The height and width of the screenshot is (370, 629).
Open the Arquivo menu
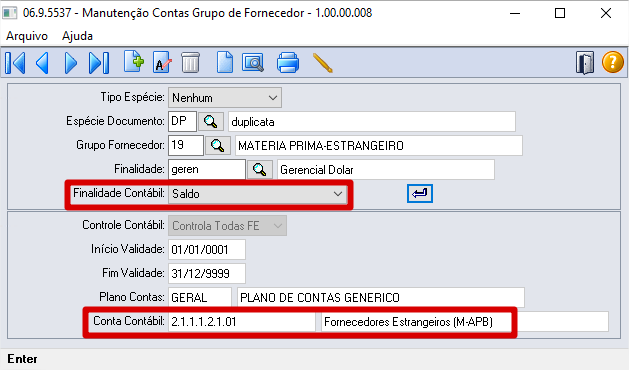point(27,36)
